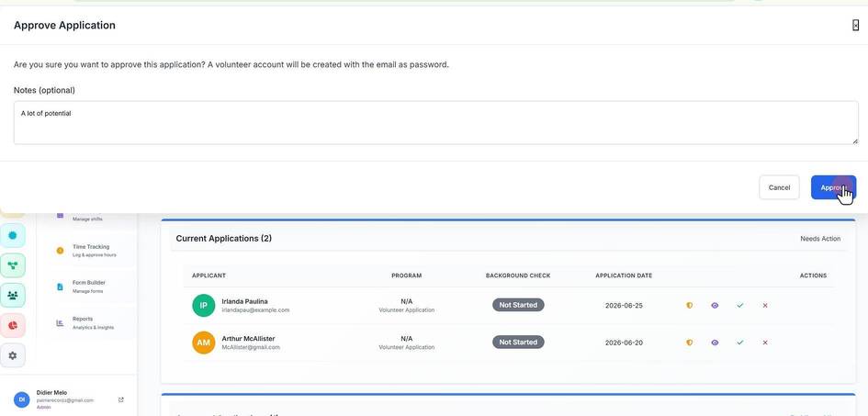
Task: Click the Didier Melo user name
Action: (x=51, y=392)
